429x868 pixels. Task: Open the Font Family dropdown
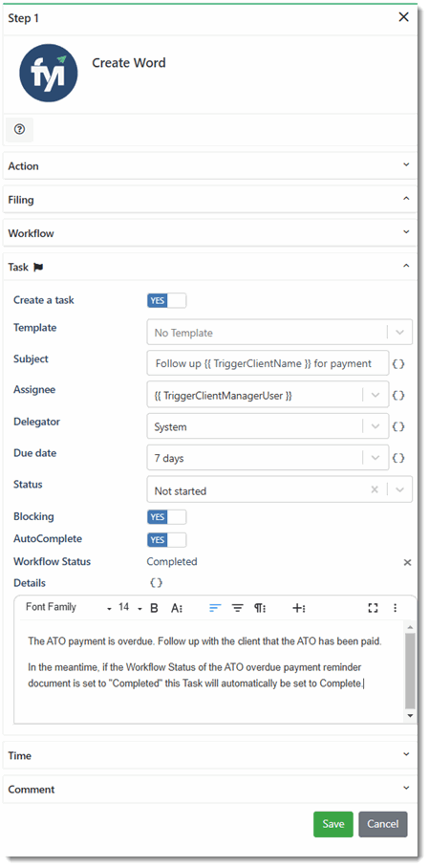[69, 607]
